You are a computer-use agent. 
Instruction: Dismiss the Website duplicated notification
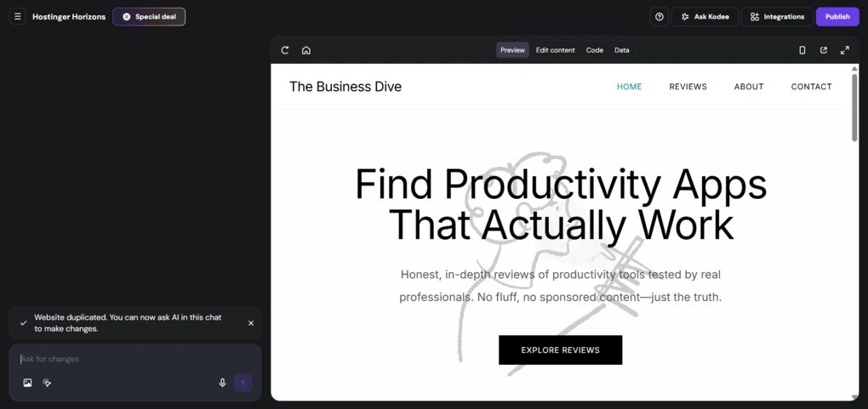click(251, 323)
